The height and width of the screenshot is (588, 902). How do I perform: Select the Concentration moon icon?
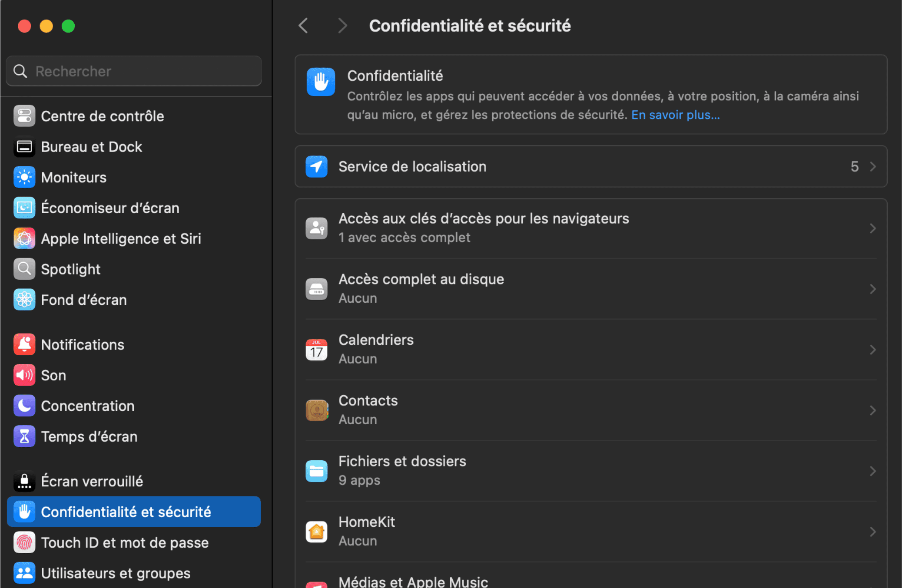[x=24, y=405]
